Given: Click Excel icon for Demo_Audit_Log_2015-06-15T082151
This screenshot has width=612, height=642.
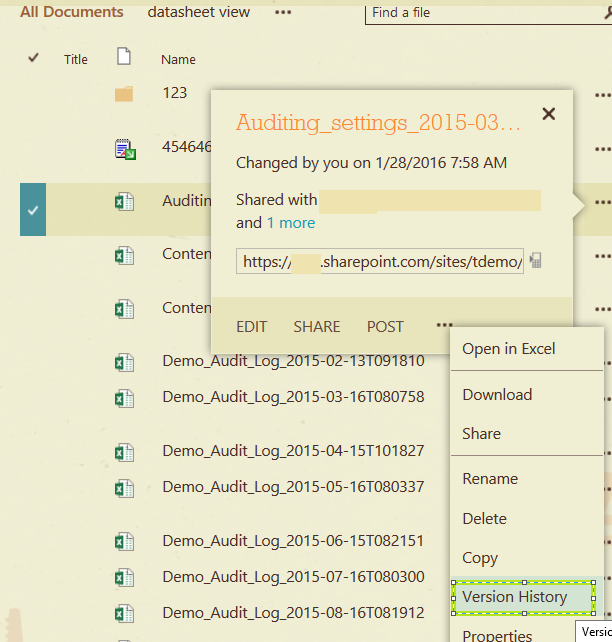Looking at the screenshot, I should [x=124, y=542].
